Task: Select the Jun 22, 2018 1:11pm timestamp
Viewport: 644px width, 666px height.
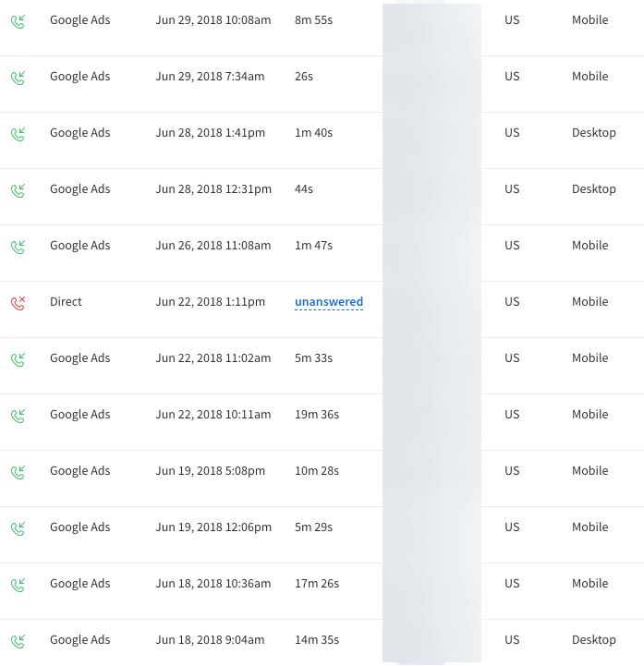Action: tap(210, 302)
